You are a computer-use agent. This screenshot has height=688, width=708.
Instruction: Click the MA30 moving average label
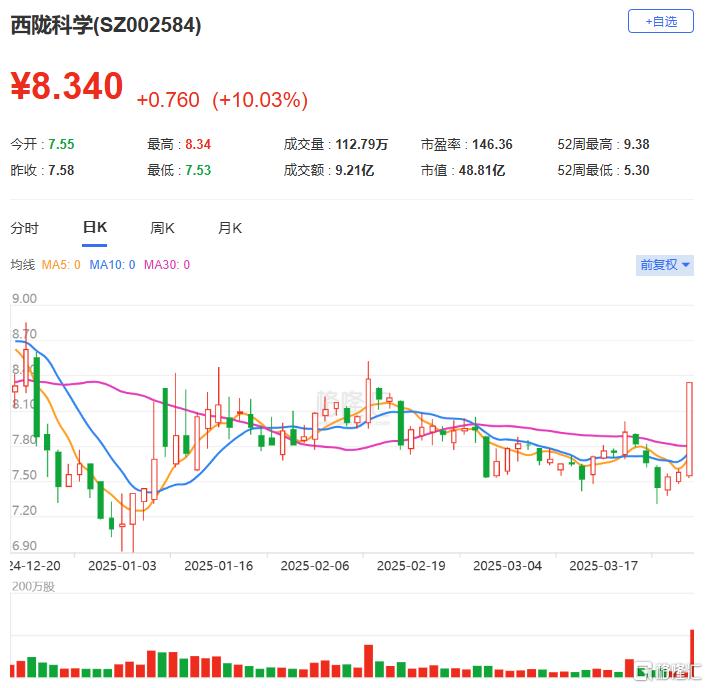pyautogui.click(x=167, y=265)
